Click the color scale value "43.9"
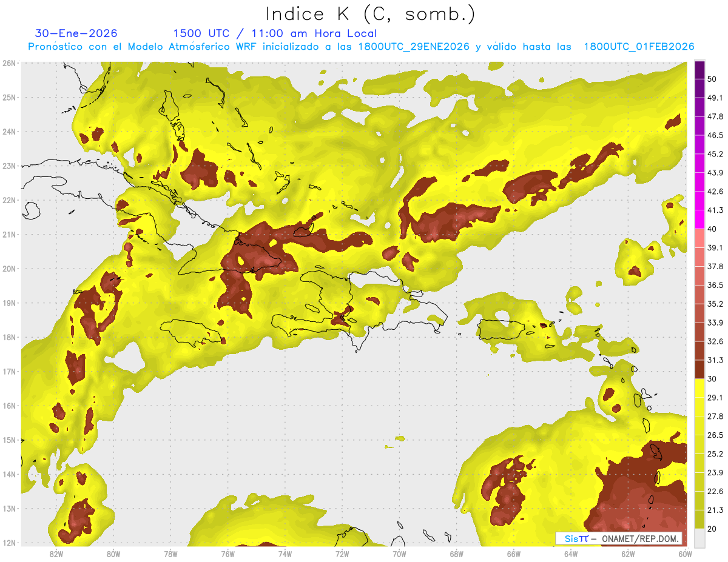The image size is (728, 562). [x=715, y=173]
